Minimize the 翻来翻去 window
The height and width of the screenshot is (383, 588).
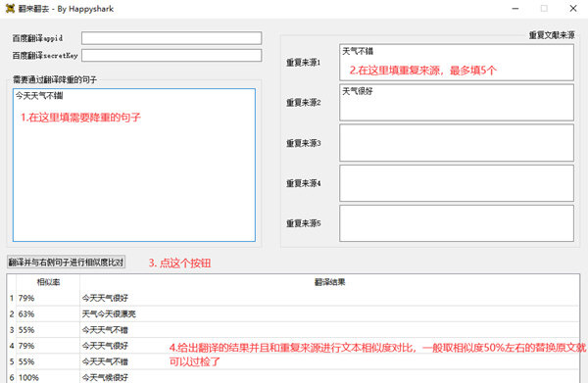[x=515, y=8]
